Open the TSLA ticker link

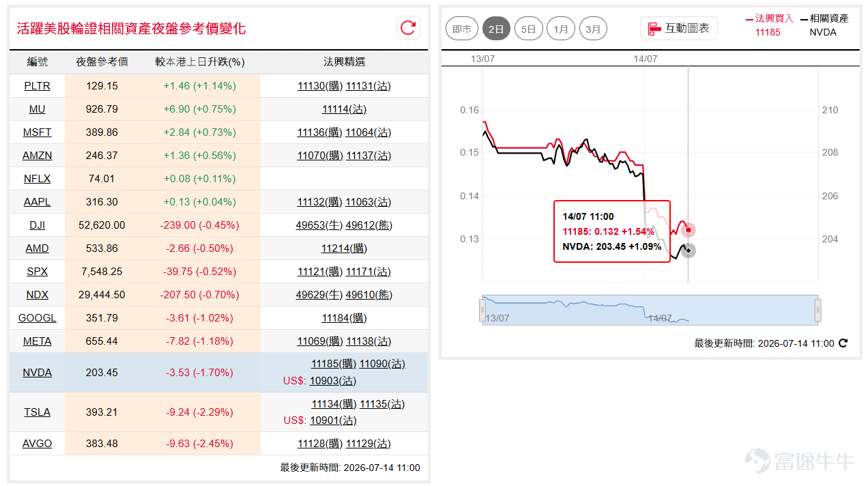pyautogui.click(x=37, y=412)
